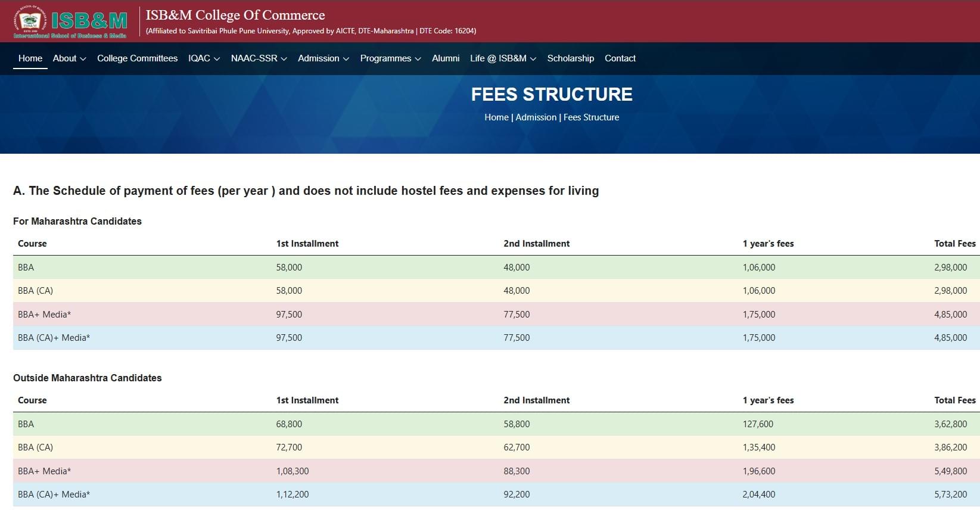This screenshot has width=980, height=510.
Task: Open the Scholarship page
Action: pyautogui.click(x=570, y=58)
